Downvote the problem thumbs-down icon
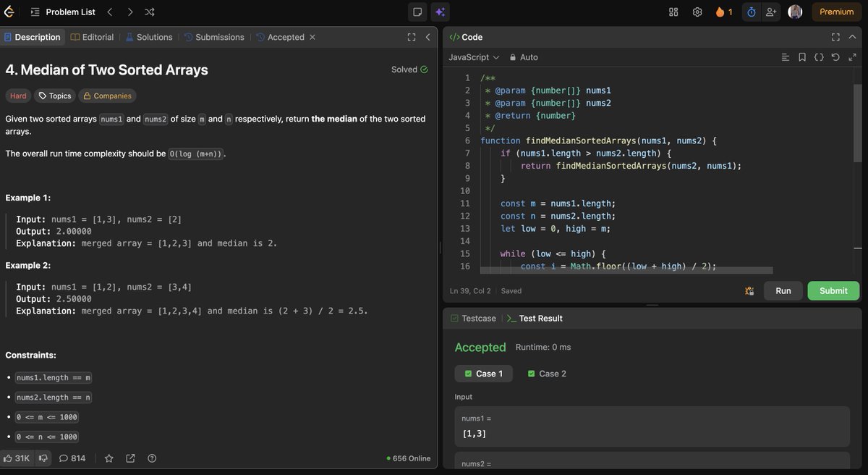Viewport: 868px width, 475px height. coord(43,458)
